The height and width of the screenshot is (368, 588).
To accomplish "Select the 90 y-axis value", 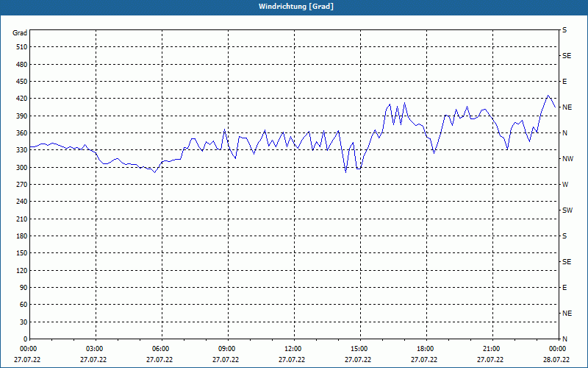I will 24,288.
